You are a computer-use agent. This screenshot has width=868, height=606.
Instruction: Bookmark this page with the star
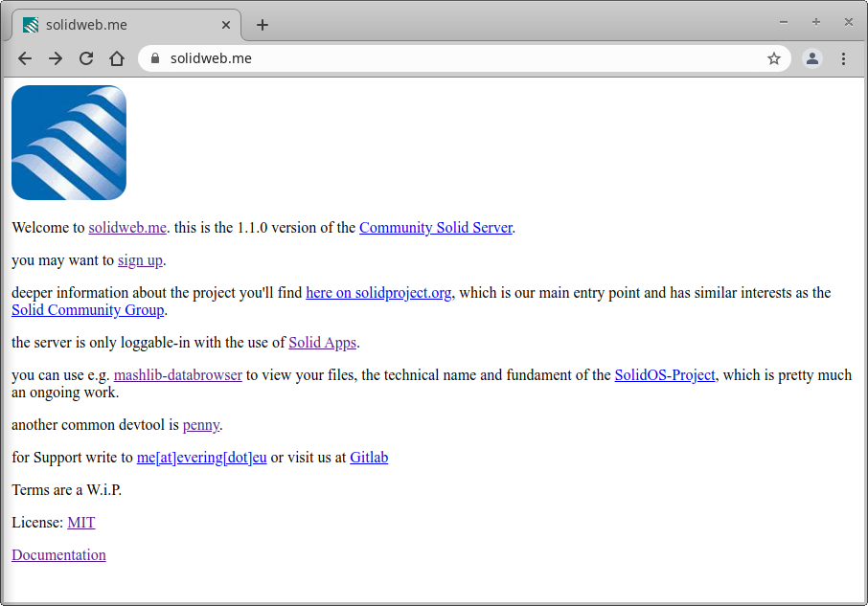tap(774, 58)
